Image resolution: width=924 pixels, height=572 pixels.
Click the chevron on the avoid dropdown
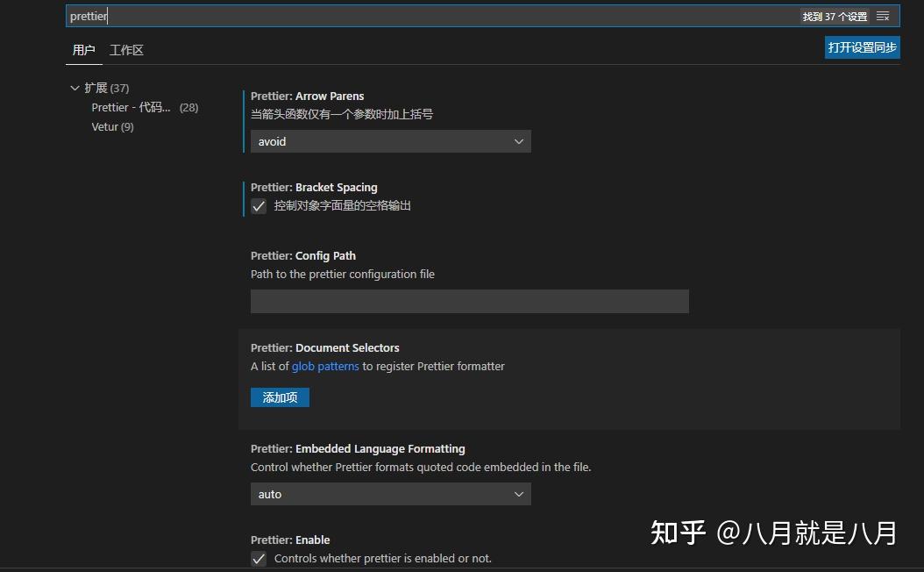(x=518, y=141)
